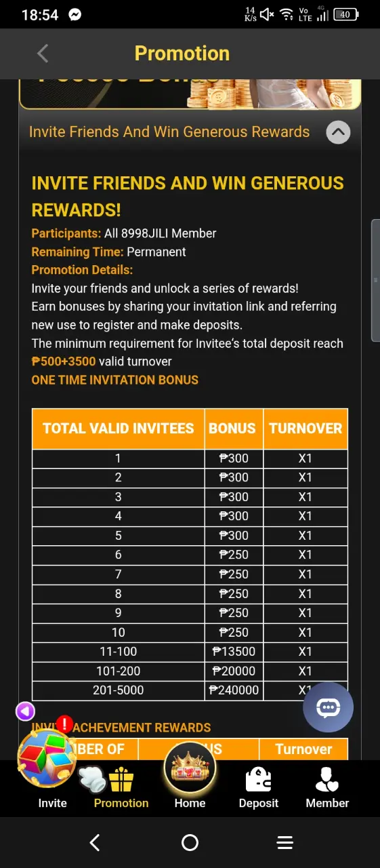Tap the Android home circle button
The height and width of the screenshot is (868, 380).
click(x=190, y=843)
